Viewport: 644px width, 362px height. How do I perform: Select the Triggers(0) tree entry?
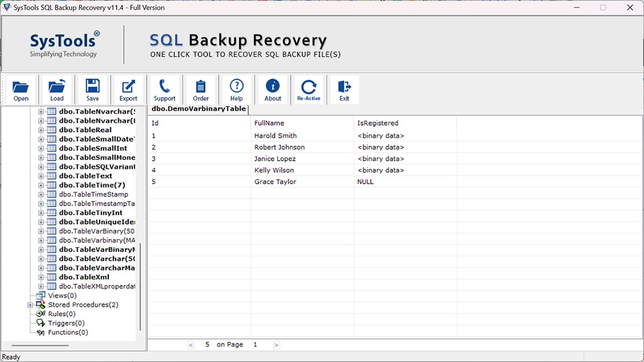(66, 323)
